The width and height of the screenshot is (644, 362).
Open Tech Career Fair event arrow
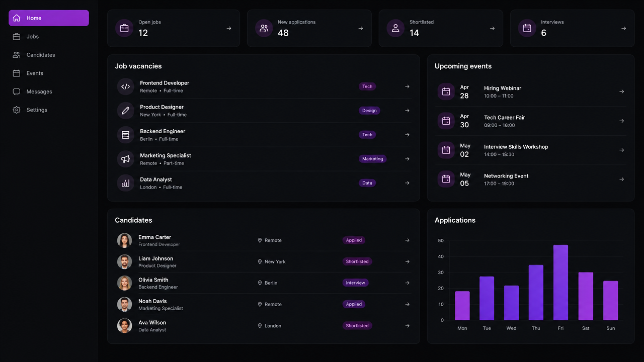coord(622,121)
